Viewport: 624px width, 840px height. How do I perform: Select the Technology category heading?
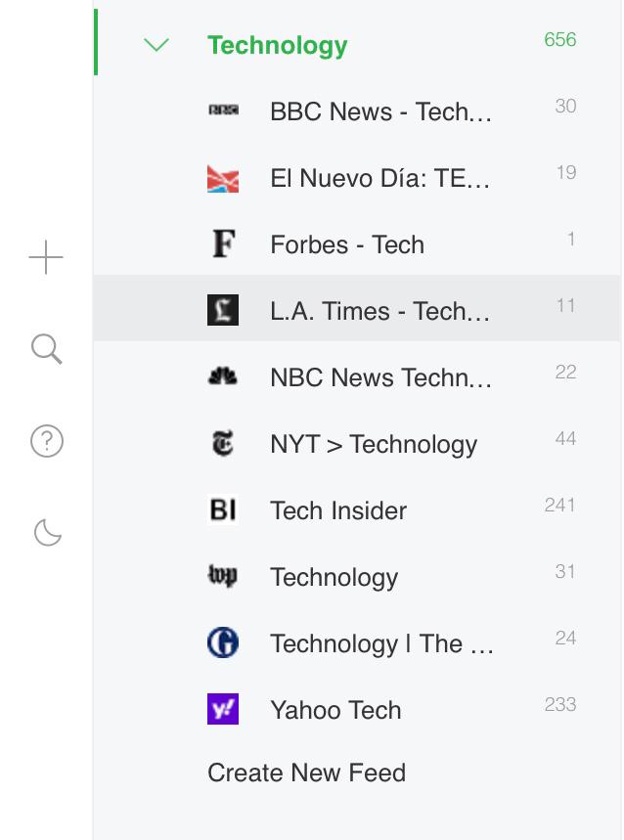click(x=278, y=46)
